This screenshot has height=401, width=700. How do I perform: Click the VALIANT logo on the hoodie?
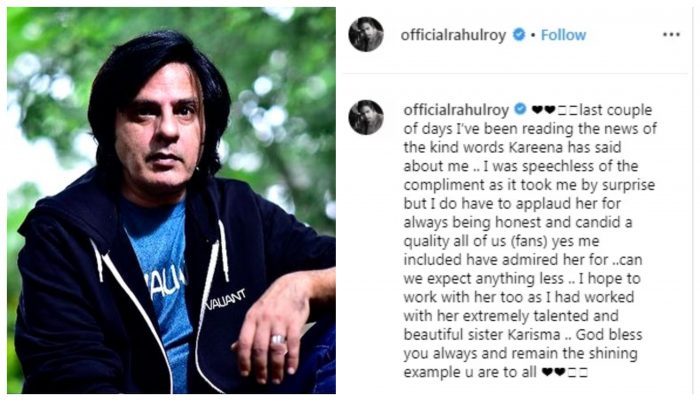click(226, 300)
